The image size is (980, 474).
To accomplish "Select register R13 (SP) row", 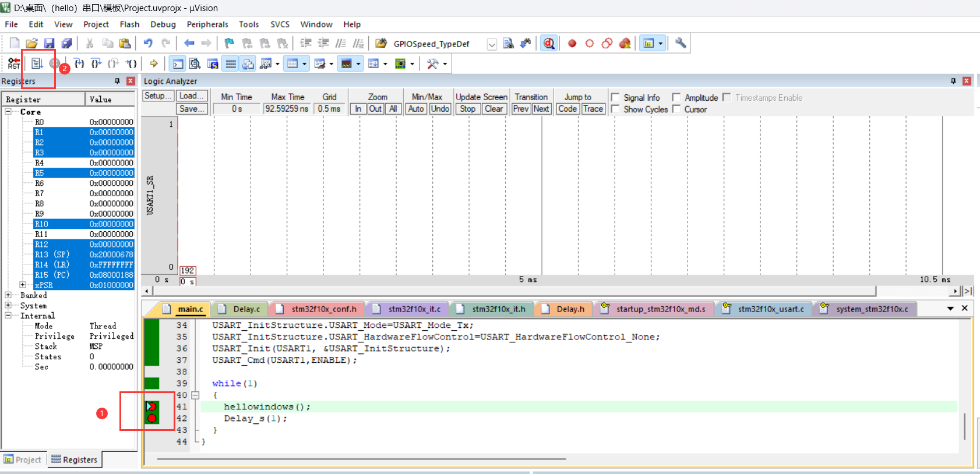I will 84,254.
